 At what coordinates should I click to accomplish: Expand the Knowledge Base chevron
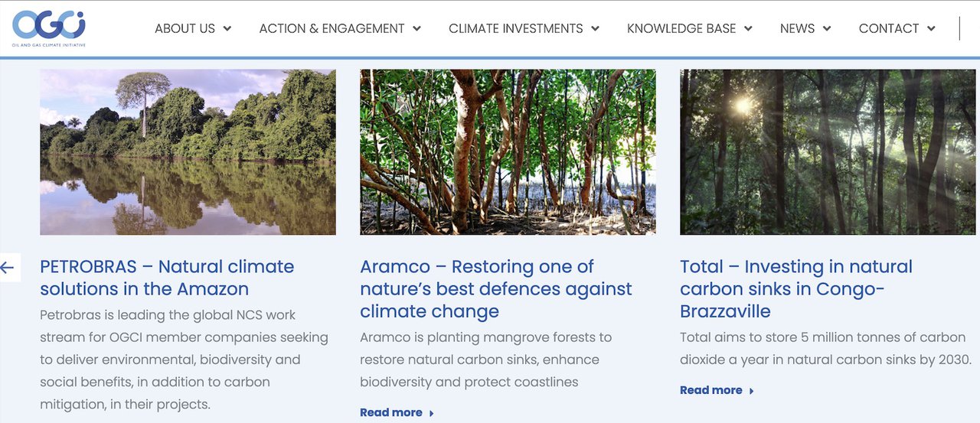click(748, 29)
